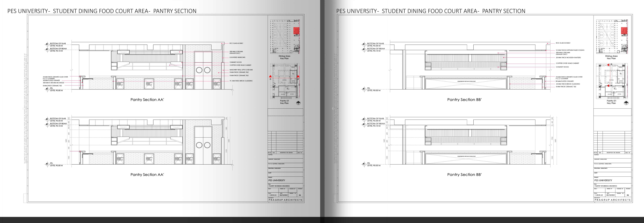Click the north arrow on left sheet

point(298,103)
